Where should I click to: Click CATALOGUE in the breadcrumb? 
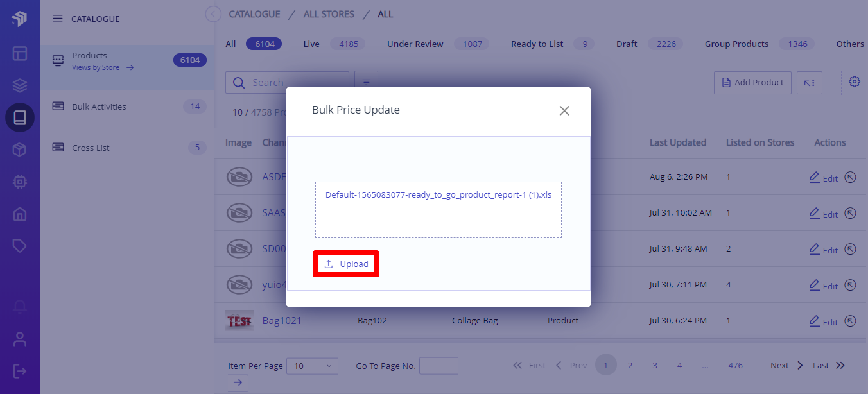254,14
